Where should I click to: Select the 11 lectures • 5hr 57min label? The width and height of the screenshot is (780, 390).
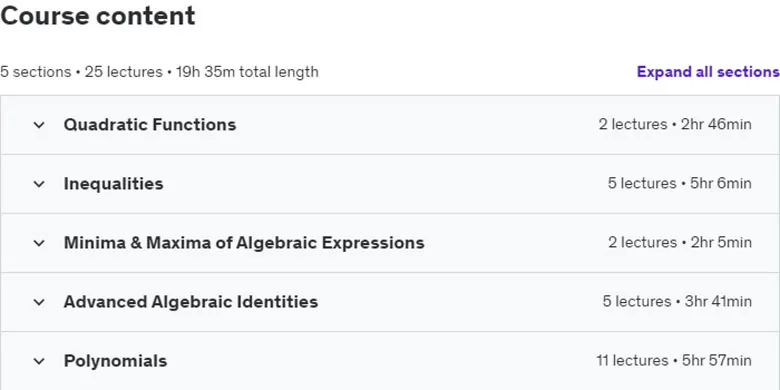coord(674,361)
